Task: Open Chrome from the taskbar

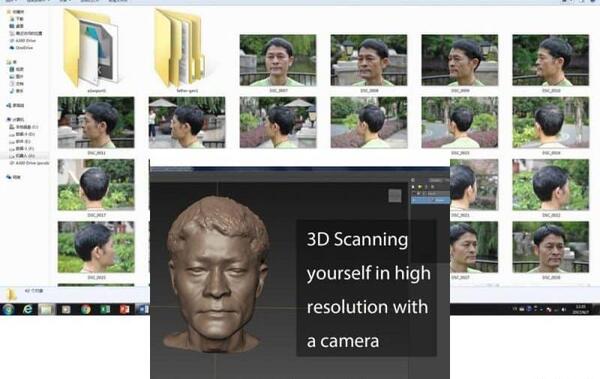Action: point(86,309)
